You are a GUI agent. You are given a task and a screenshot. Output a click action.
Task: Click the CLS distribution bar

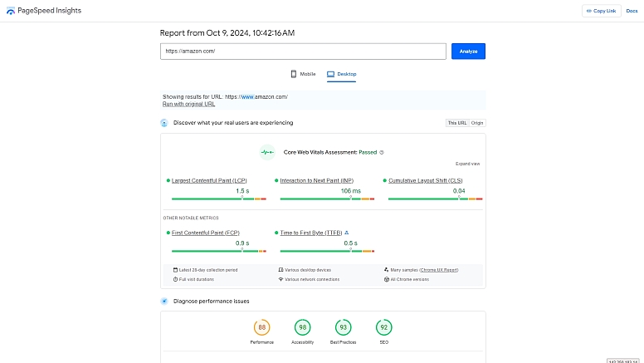coord(436,199)
